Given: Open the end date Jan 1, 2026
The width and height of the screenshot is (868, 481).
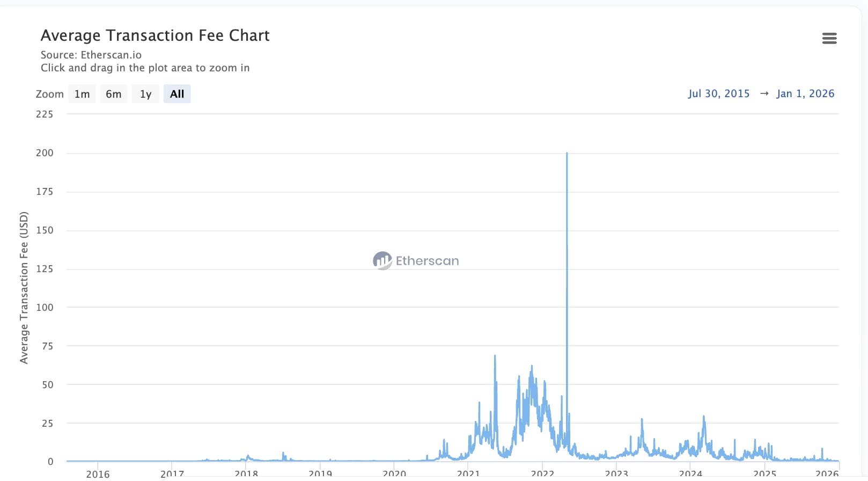Looking at the screenshot, I should [806, 93].
